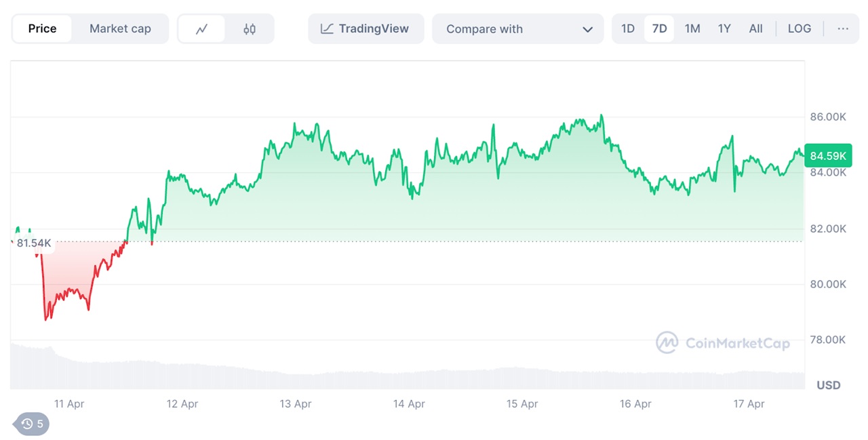Switch to the Market cap tab
This screenshot has width=868, height=440.
(x=120, y=29)
